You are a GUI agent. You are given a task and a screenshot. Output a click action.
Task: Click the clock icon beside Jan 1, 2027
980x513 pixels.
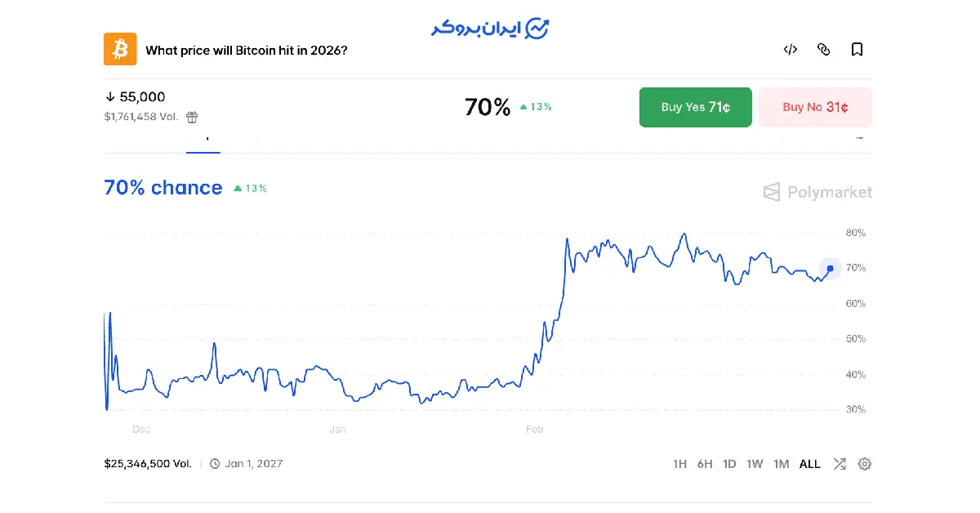[213, 463]
